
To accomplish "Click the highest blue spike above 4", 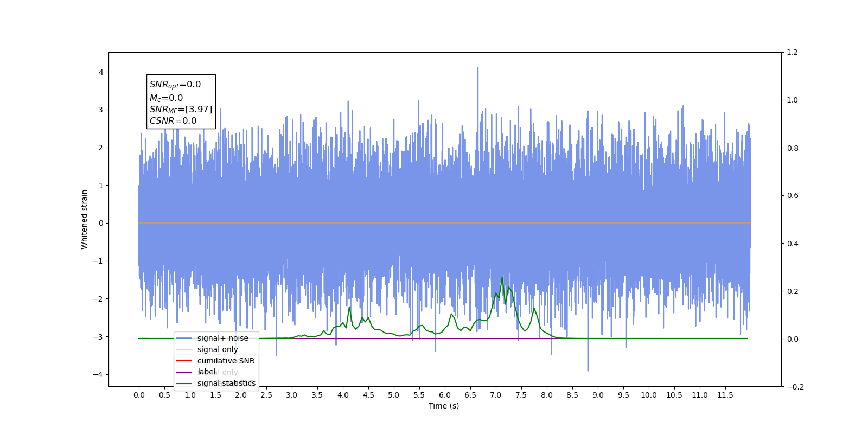I will click(x=478, y=68).
